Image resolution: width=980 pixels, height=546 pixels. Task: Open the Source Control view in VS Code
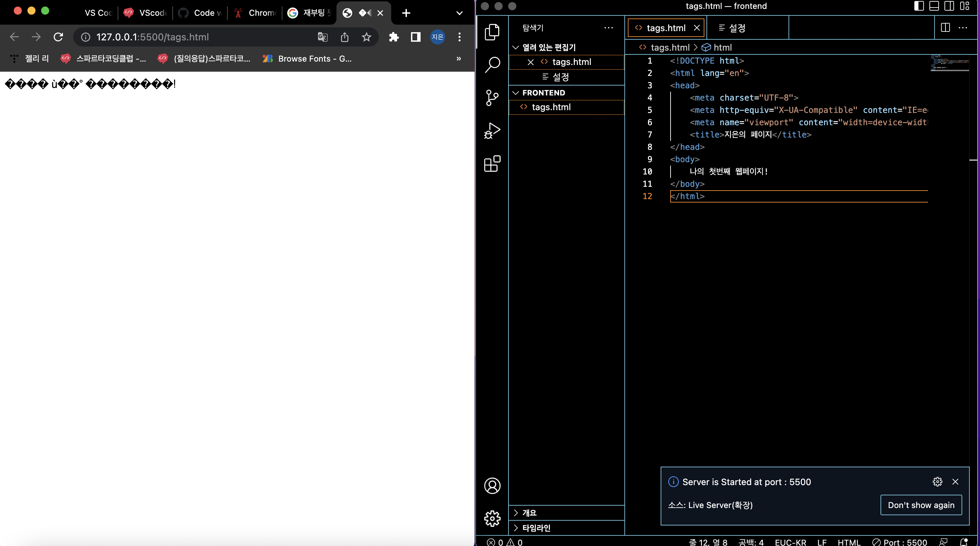coord(492,98)
